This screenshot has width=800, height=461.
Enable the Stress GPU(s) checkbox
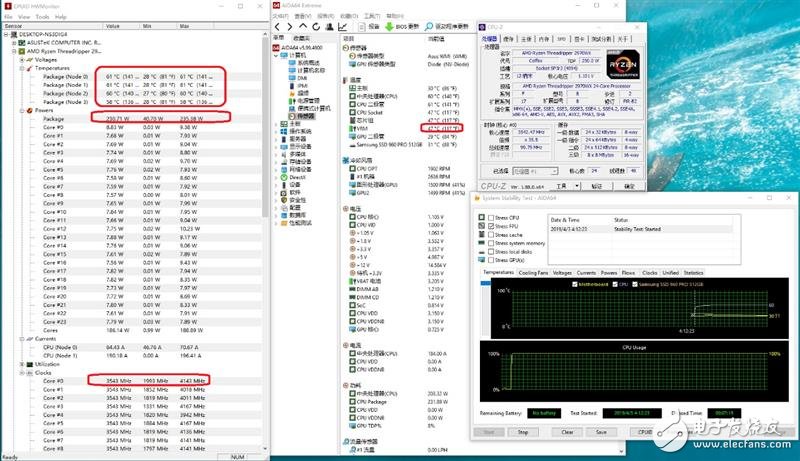point(491,260)
